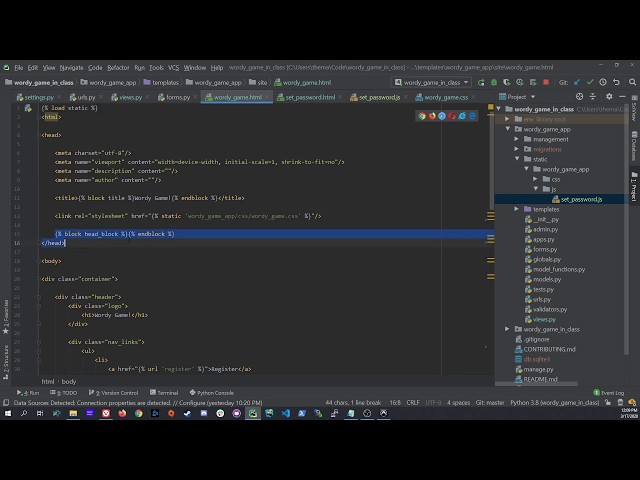Click templates breadcrumb in navigation bar
640x480 pixels.
coord(161,82)
